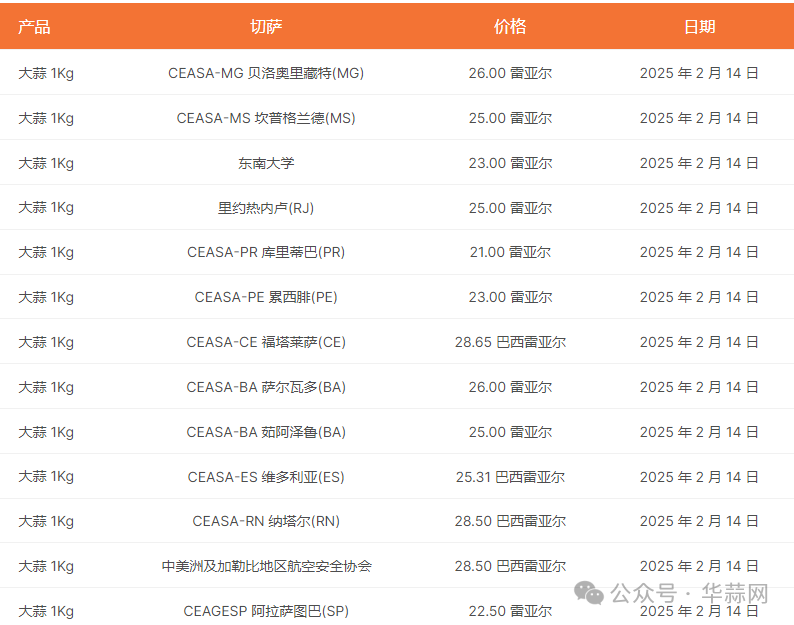Click the date in the 里约热内卢(RJ) row

click(x=699, y=208)
